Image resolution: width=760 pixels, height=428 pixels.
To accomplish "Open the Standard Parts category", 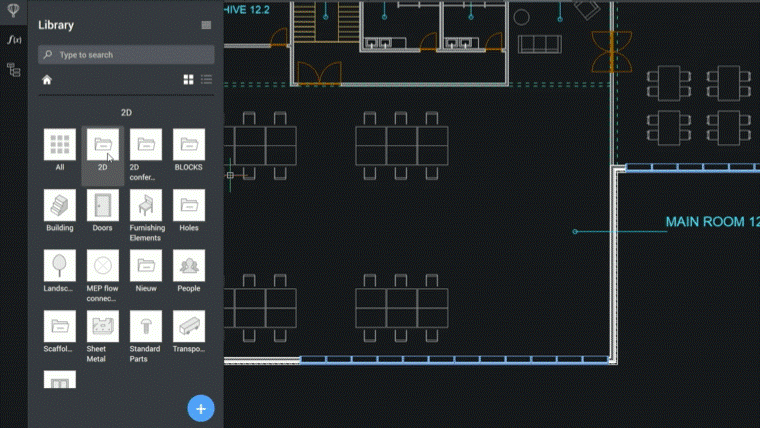I will coord(146,326).
